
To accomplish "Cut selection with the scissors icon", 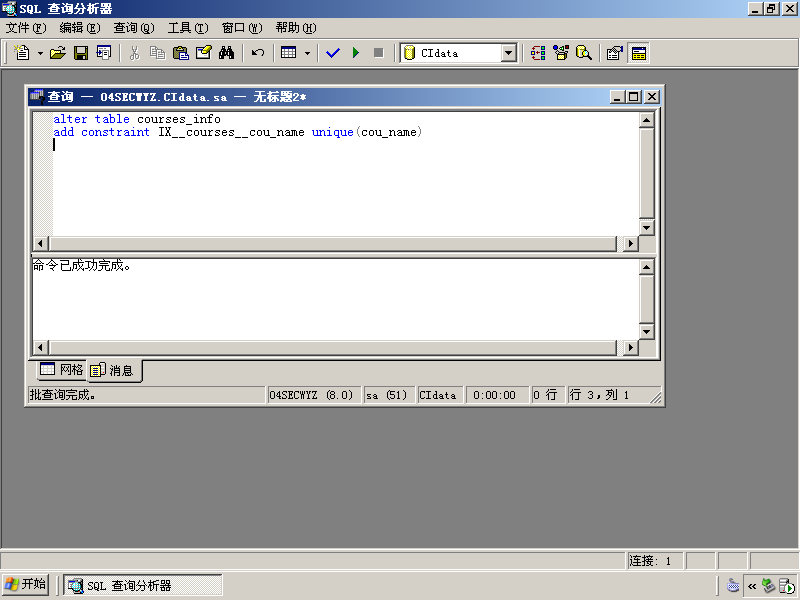I will [x=134, y=53].
